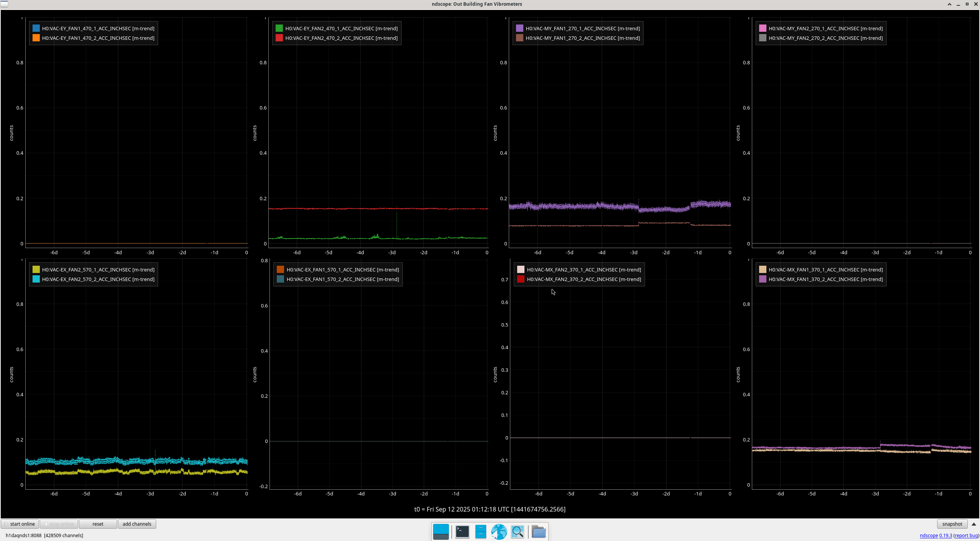Click the window menu icon in title bar

4,4
